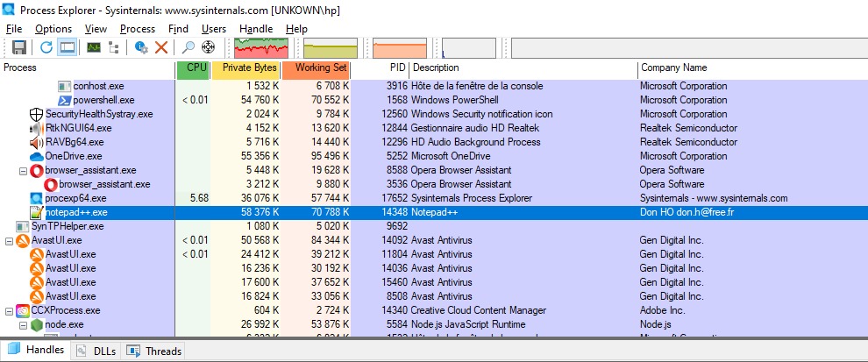
Task: Click the RtkNGUI64.exe speaker icon
Action: pyautogui.click(x=36, y=129)
